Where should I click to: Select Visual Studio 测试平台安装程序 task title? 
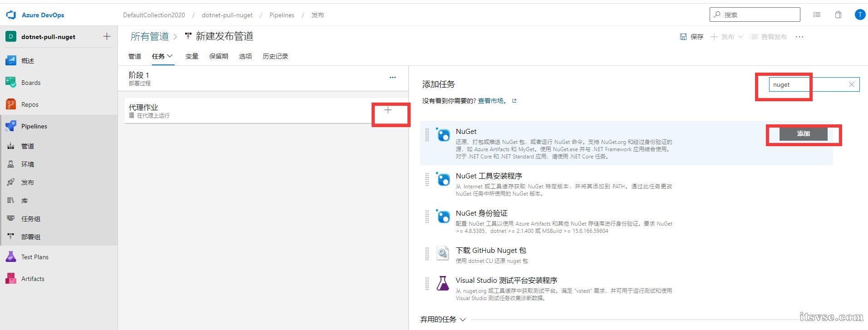pyautogui.click(x=506, y=281)
